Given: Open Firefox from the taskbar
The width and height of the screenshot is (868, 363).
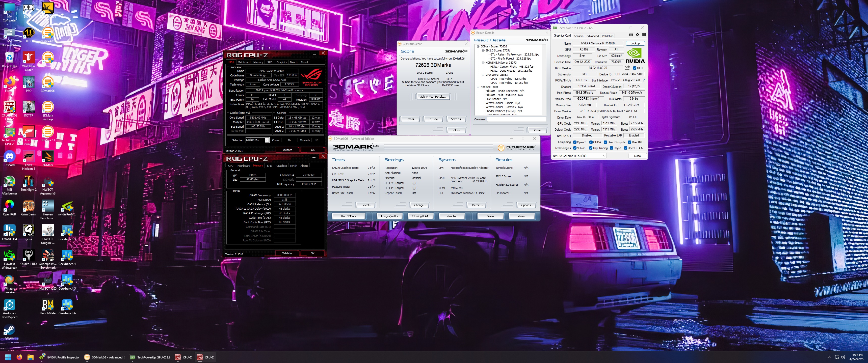Looking at the screenshot, I should [19, 357].
